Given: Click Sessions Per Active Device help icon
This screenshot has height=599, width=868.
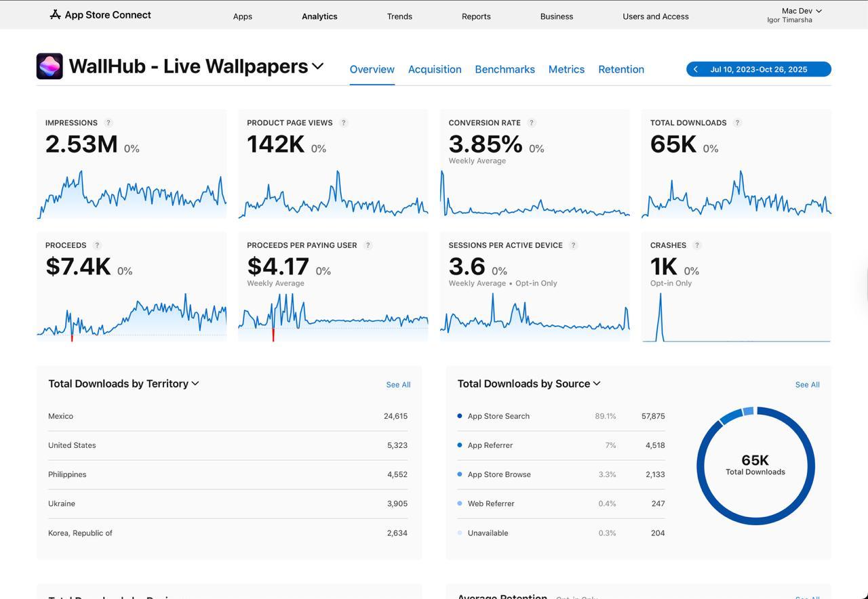Looking at the screenshot, I should click(574, 245).
